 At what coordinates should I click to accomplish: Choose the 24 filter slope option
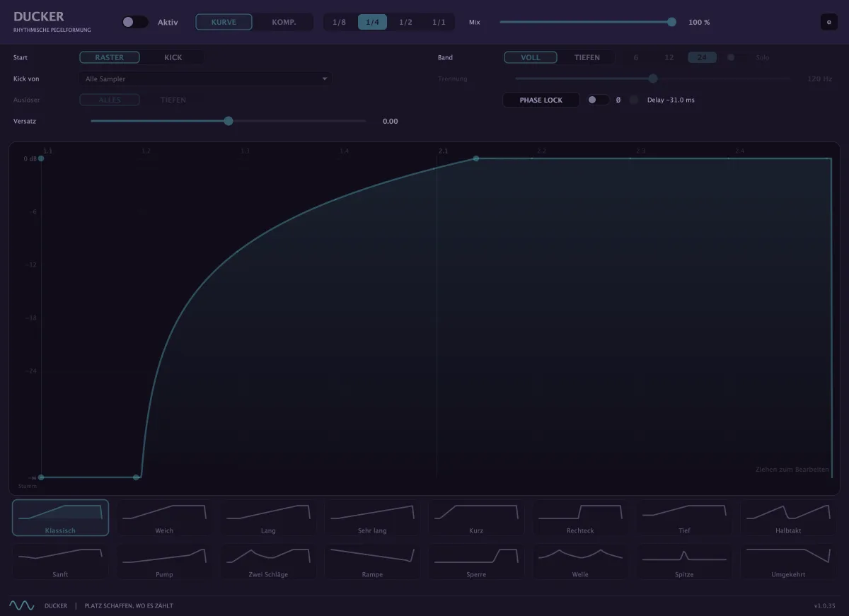pyautogui.click(x=702, y=57)
